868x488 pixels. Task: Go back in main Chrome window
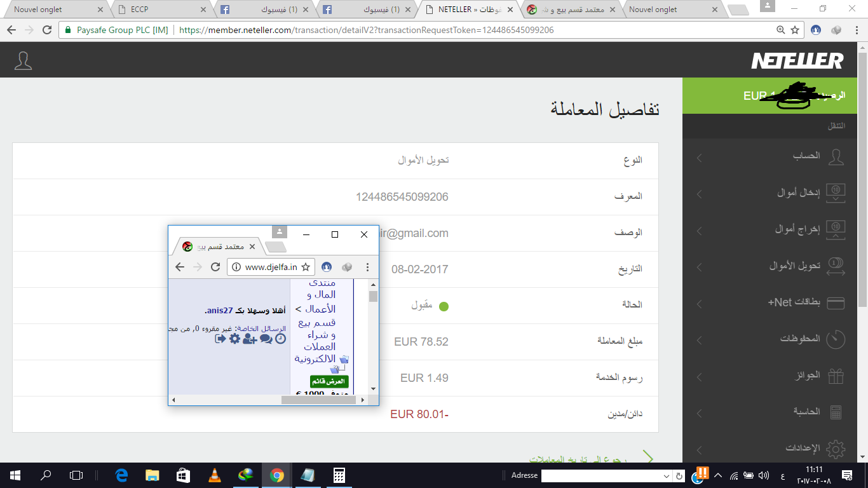click(x=11, y=30)
